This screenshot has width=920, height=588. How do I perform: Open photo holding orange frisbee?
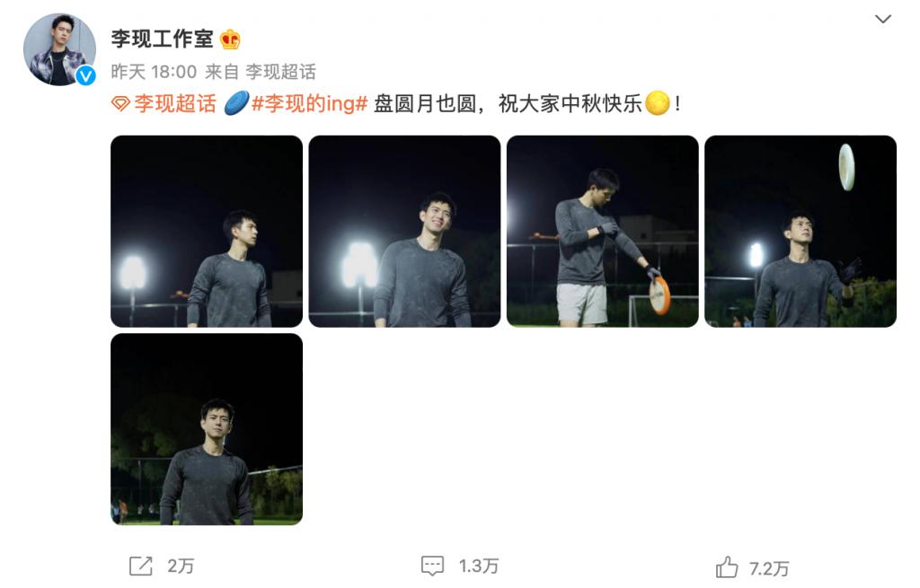coord(603,231)
